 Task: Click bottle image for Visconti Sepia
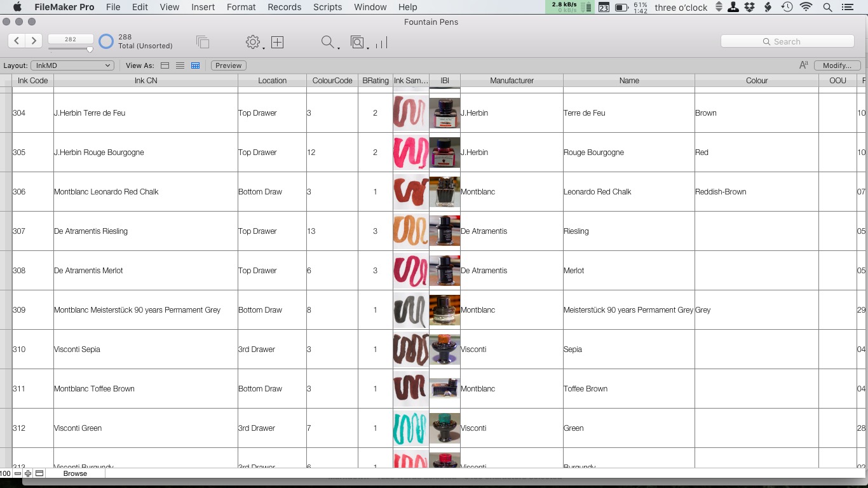click(445, 349)
